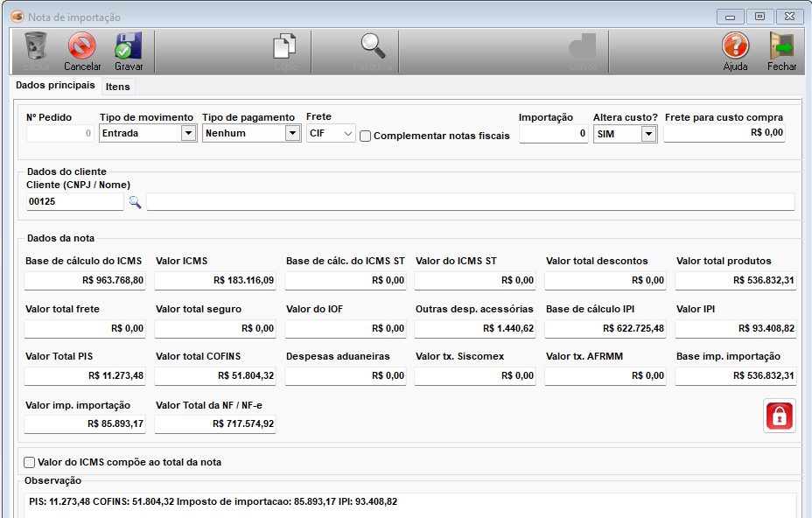
Task: Enable Complementar notas fiscais checkbox
Action: 366,136
